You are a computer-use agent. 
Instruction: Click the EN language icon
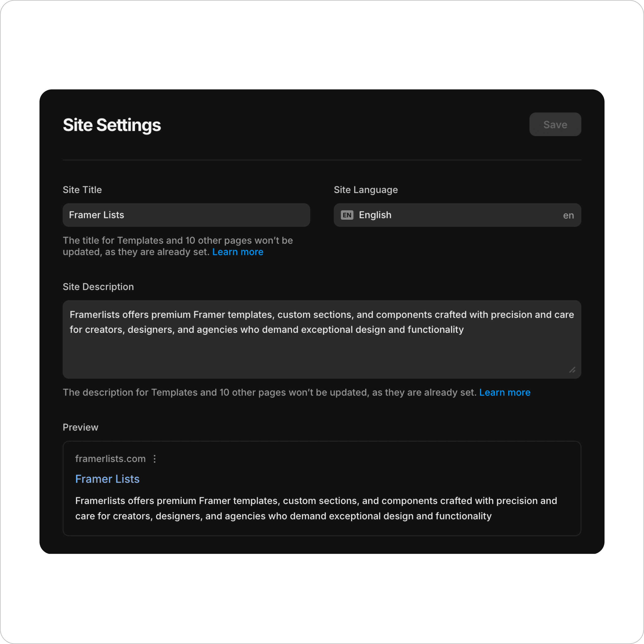coord(346,215)
